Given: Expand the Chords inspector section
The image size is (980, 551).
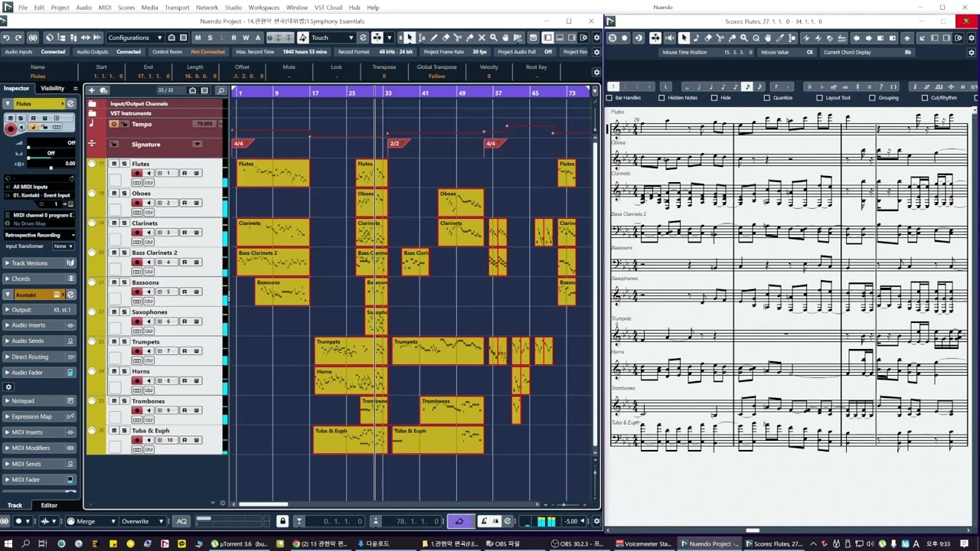Looking at the screenshot, I should pyautogui.click(x=40, y=279).
